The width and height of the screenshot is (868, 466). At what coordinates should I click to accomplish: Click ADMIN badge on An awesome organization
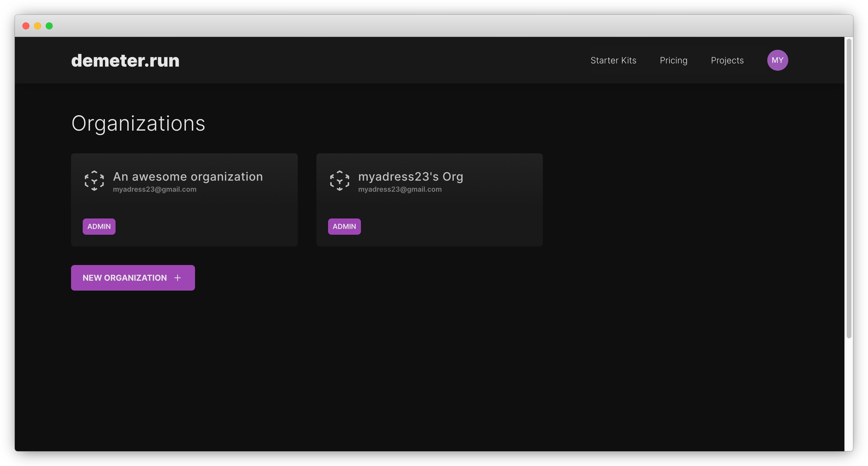click(x=99, y=226)
